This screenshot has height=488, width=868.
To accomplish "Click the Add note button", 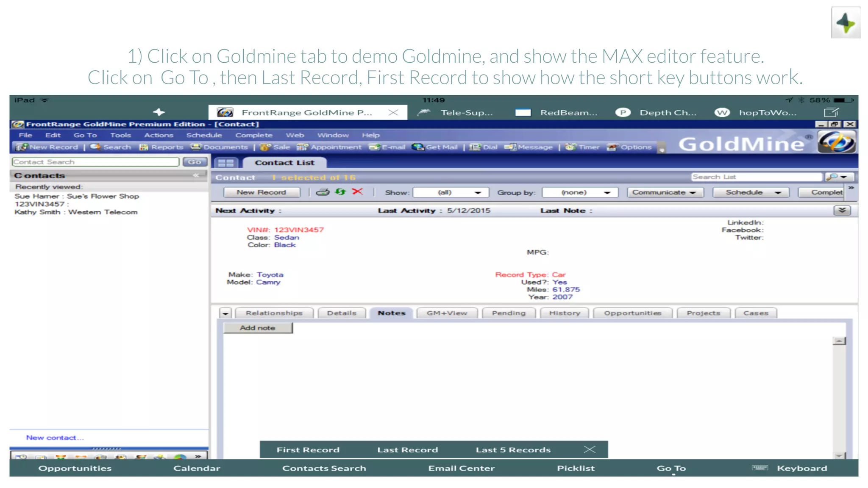I will pyautogui.click(x=258, y=328).
